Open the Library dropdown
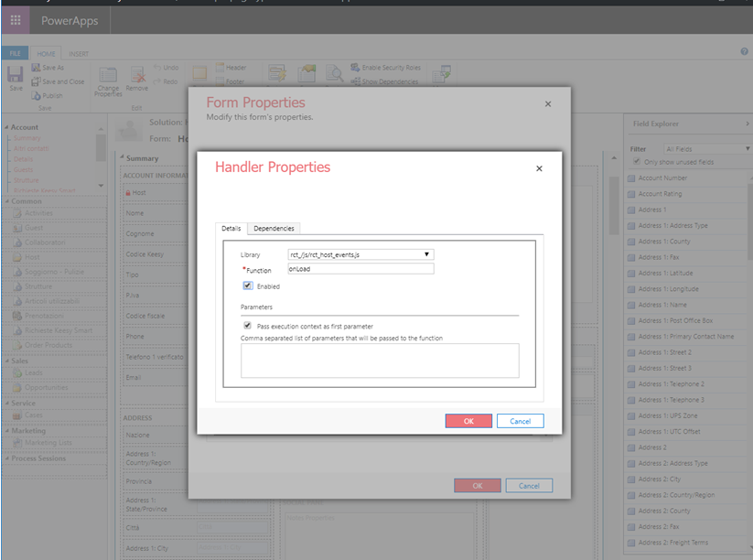The image size is (753, 560). point(360,254)
